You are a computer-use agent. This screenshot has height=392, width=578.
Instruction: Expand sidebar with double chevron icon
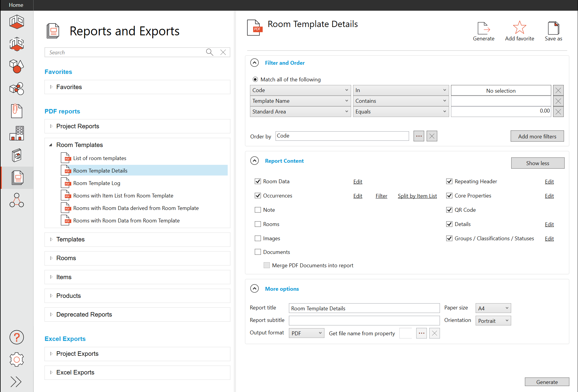tap(16, 382)
